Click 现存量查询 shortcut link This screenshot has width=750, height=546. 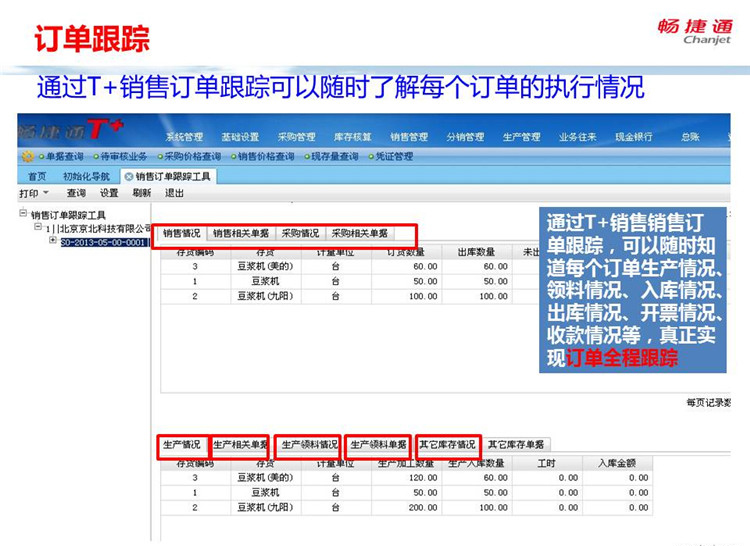[x=335, y=156]
